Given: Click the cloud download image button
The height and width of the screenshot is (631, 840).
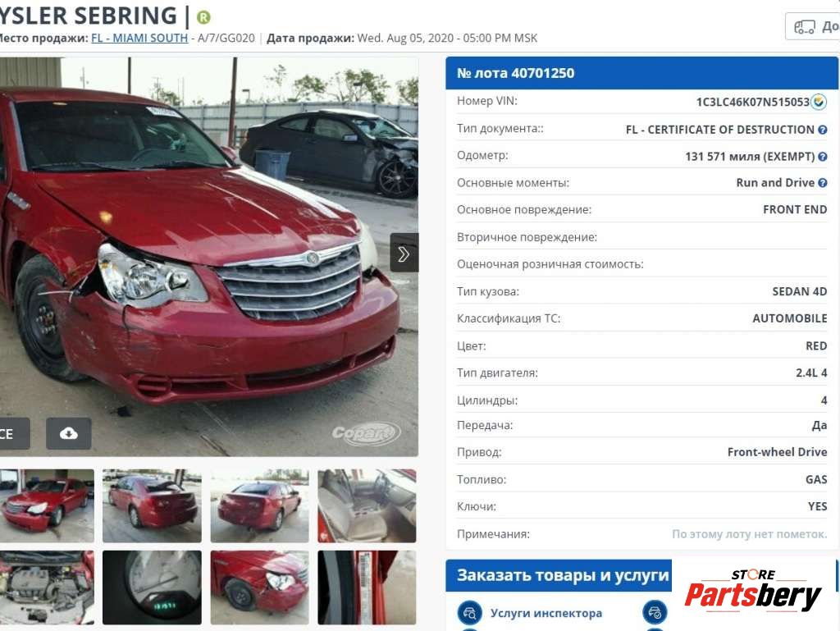Looking at the screenshot, I should click(x=69, y=433).
